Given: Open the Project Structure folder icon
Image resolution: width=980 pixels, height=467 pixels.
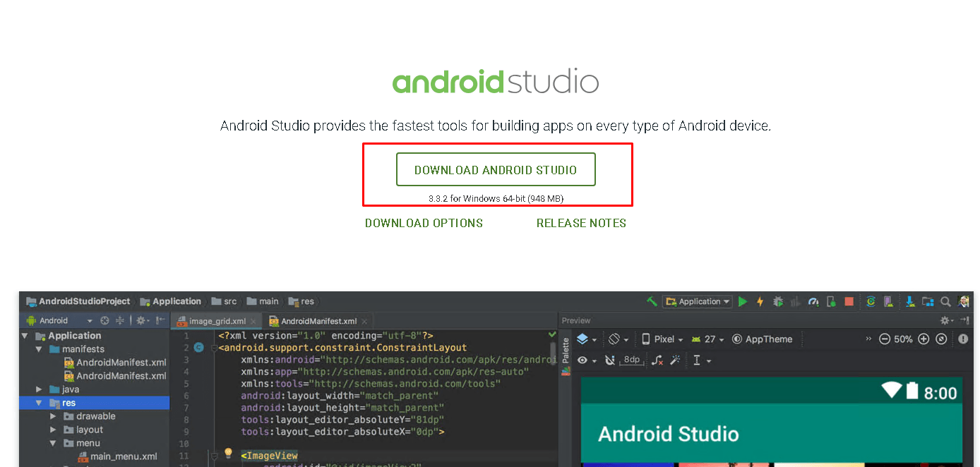Looking at the screenshot, I should [928, 301].
